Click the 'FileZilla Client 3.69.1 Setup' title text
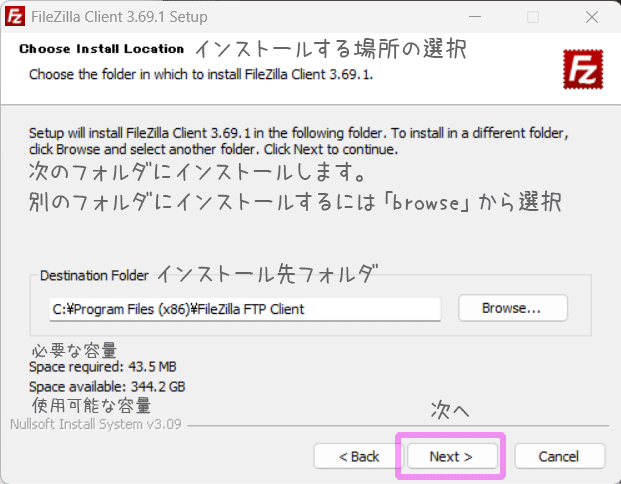 [x=119, y=17]
